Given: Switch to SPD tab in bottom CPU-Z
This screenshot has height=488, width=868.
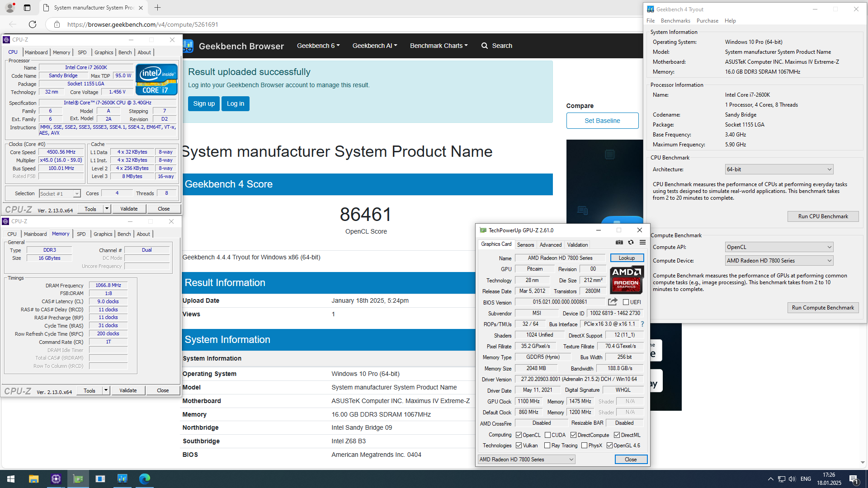Looking at the screenshot, I should click(81, 234).
